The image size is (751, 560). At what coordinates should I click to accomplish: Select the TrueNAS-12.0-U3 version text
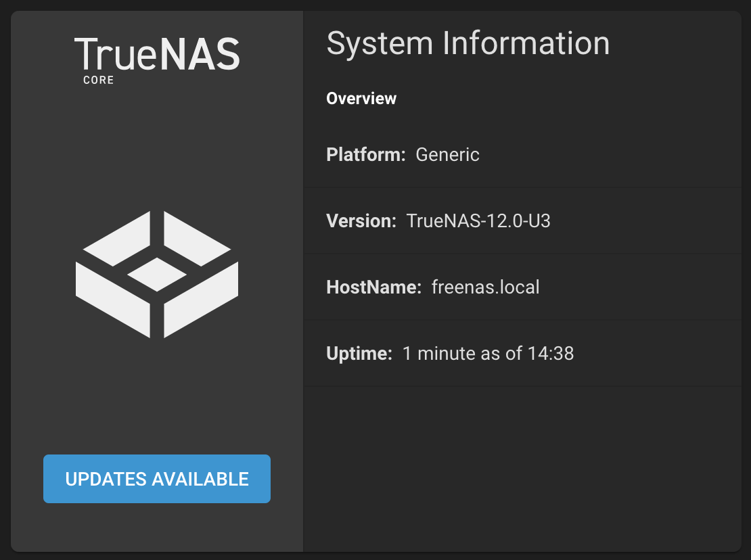[478, 220]
